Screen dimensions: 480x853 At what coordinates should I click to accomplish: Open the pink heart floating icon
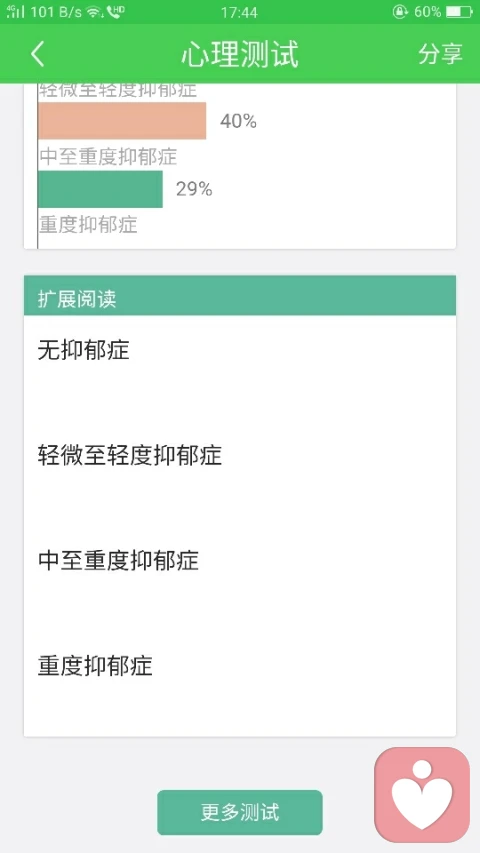coord(422,795)
